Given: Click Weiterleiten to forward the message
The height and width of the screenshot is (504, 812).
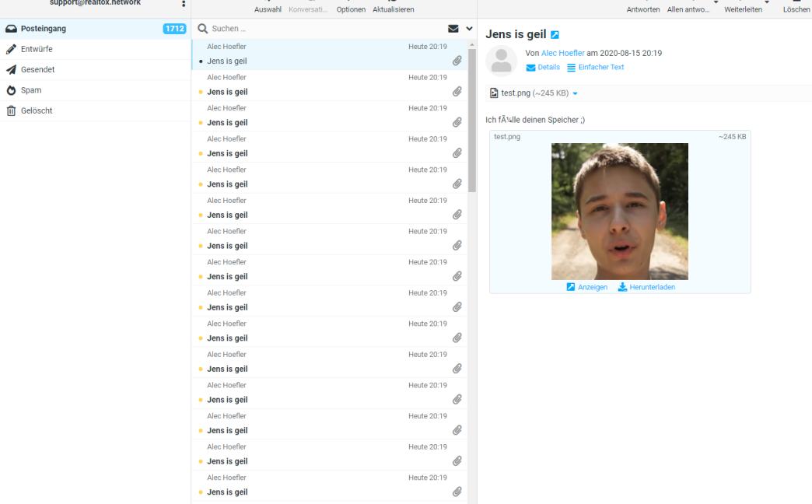Looking at the screenshot, I should coord(743,9).
